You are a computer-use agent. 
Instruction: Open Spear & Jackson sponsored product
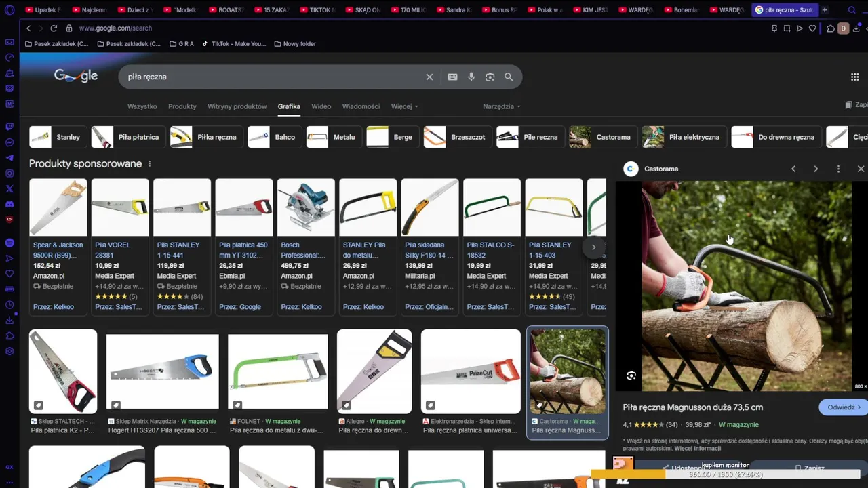click(x=58, y=247)
